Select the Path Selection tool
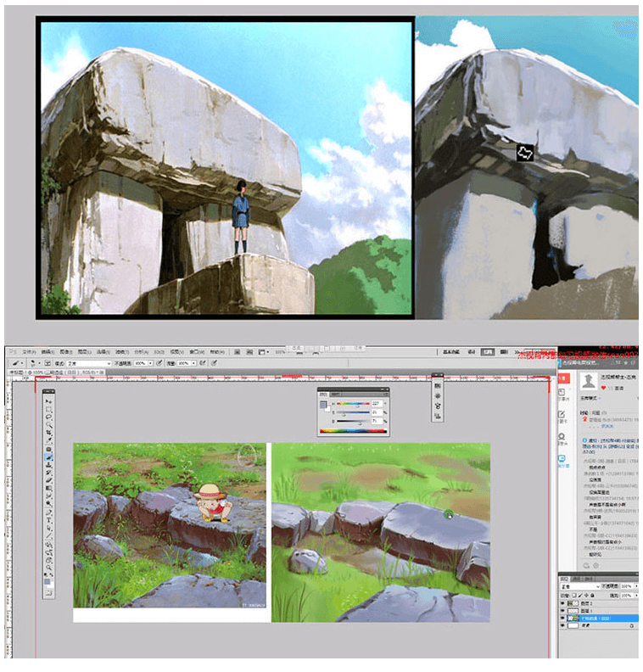Viewport: 643px width, 672px height. click(x=49, y=528)
